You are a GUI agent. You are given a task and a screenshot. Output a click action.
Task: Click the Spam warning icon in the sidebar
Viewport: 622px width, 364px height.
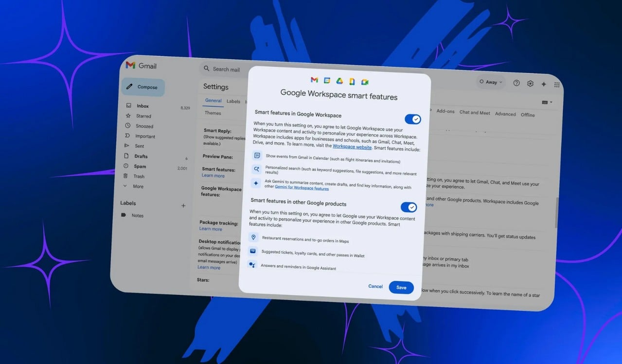coord(126,166)
